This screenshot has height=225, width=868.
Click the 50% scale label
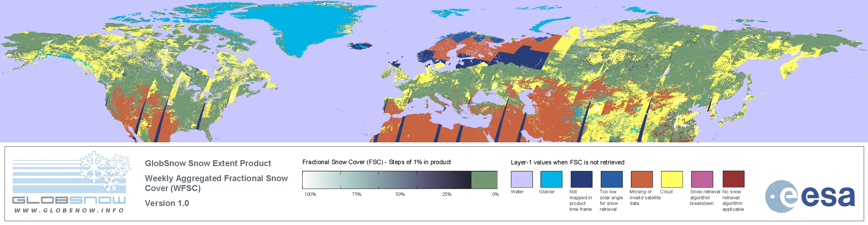coord(400,194)
